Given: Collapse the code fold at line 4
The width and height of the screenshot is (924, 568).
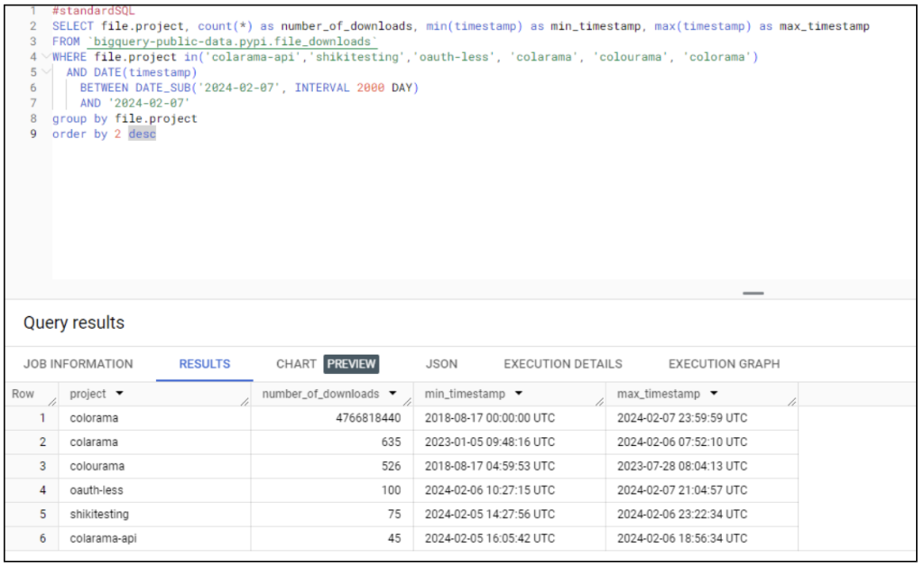Looking at the screenshot, I should pyautogui.click(x=46, y=57).
